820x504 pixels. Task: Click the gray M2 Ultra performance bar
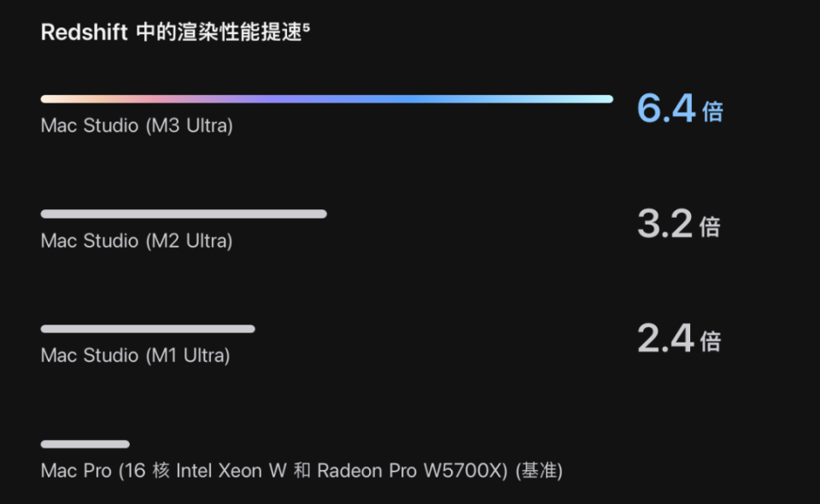click(184, 214)
